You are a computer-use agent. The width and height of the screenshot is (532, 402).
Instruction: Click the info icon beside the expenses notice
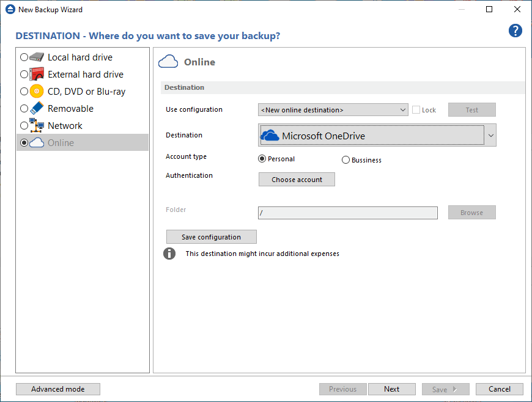pyautogui.click(x=169, y=253)
